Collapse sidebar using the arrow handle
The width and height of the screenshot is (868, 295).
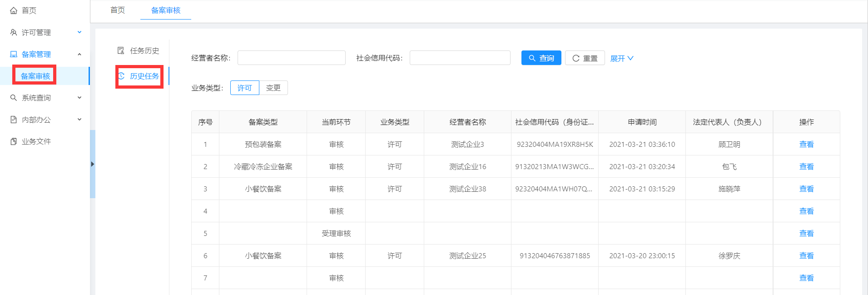[x=92, y=164]
